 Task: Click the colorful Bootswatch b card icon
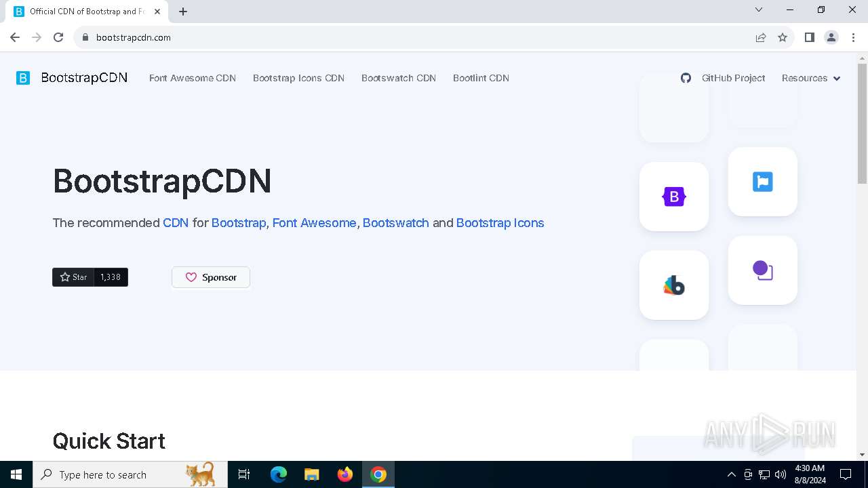tap(674, 285)
